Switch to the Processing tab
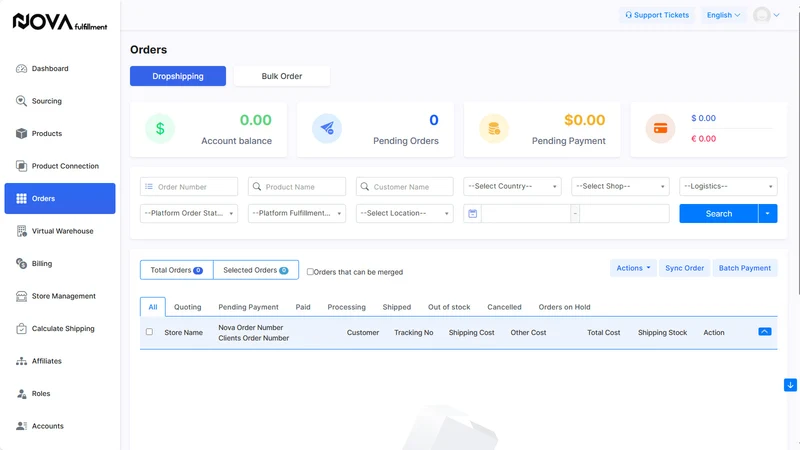This screenshot has height=450, width=800. click(346, 307)
